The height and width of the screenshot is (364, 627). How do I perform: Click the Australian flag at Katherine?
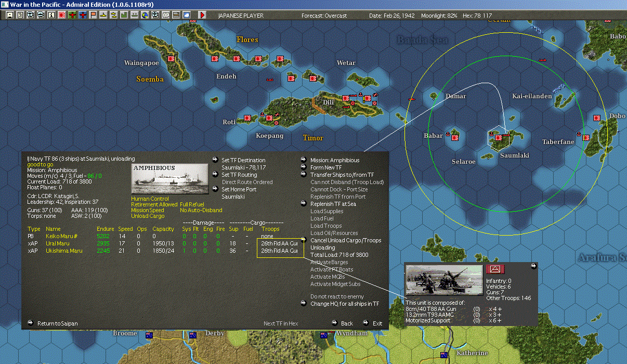(x=444, y=355)
